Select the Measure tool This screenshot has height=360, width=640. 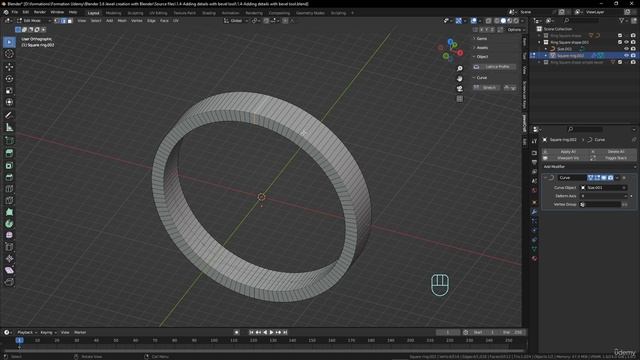pos(9,128)
